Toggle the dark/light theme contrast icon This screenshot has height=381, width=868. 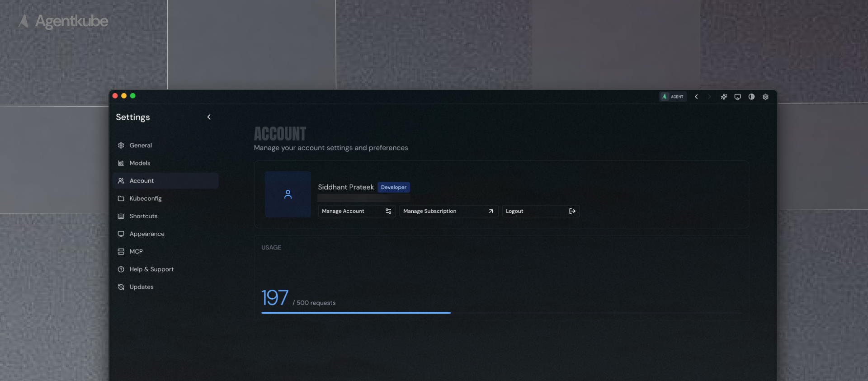click(x=751, y=97)
